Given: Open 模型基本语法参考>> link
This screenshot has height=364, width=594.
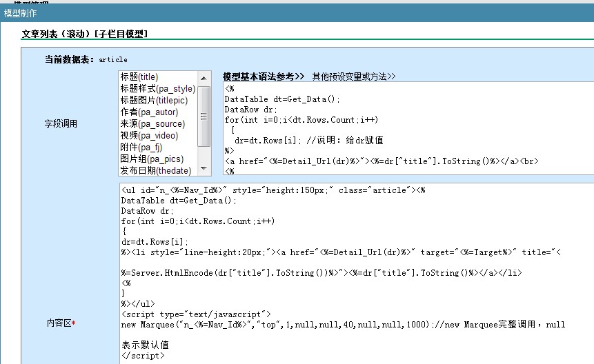Looking at the screenshot, I should pyautogui.click(x=264, y=77).
